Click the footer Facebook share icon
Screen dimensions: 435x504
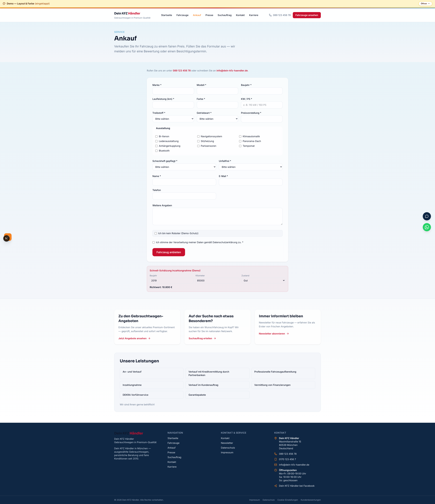276,486
